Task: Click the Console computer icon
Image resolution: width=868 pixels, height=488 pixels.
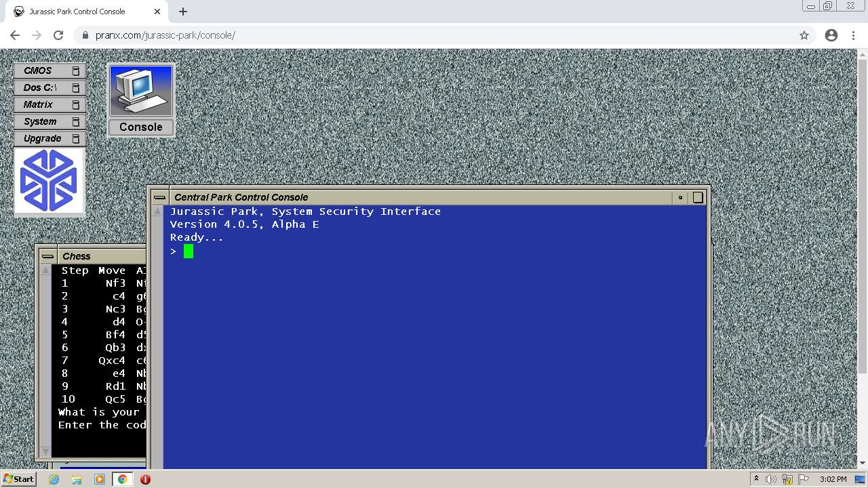Action: pyautogui.click(x=141, y=91)
